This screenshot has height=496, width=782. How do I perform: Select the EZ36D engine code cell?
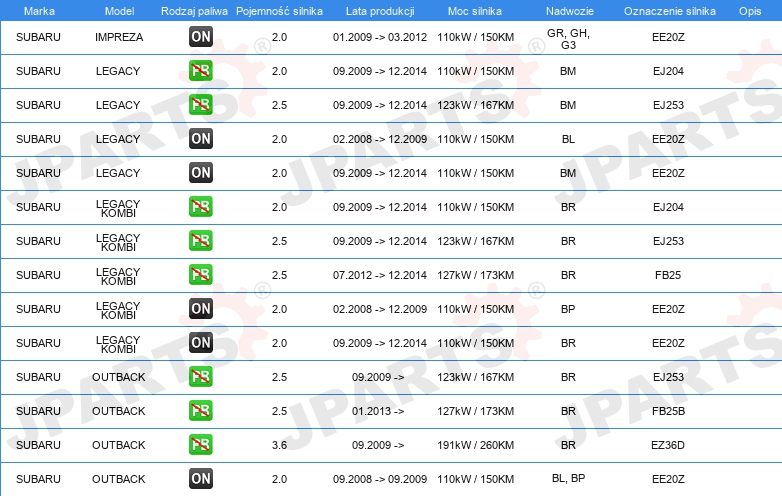click(x=668, y=445)
